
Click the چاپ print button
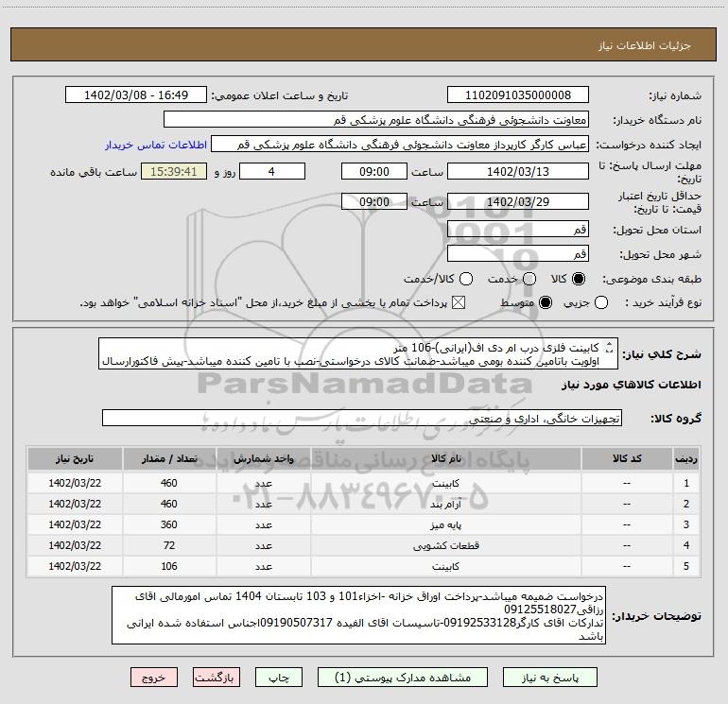pos(279,678)
